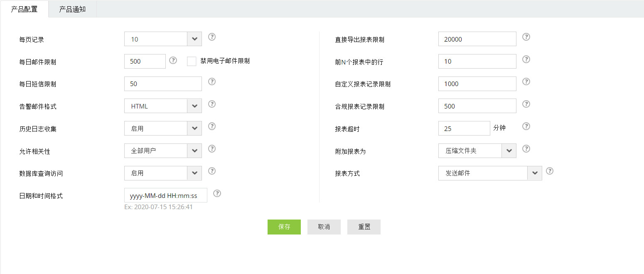The height and width of the screenshot is (274, 644).
Task: Click the 每日邮件限制 input field
Action: [145, 62]
